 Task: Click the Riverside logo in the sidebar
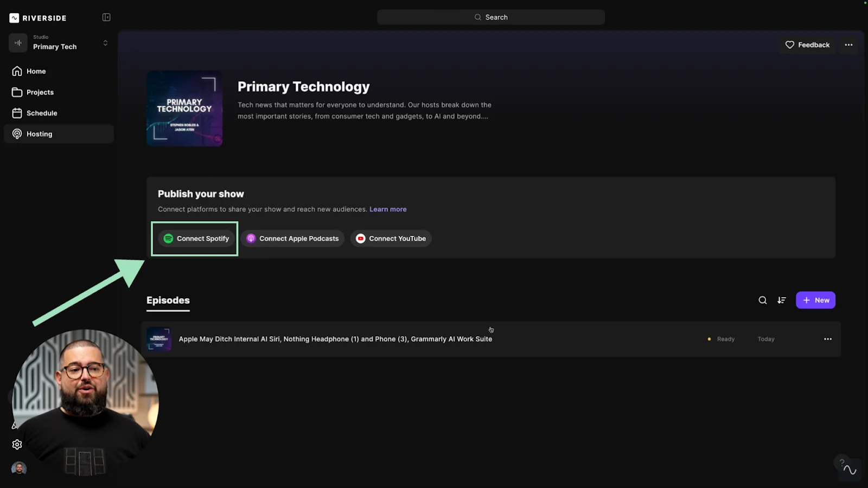click(37, 18)
